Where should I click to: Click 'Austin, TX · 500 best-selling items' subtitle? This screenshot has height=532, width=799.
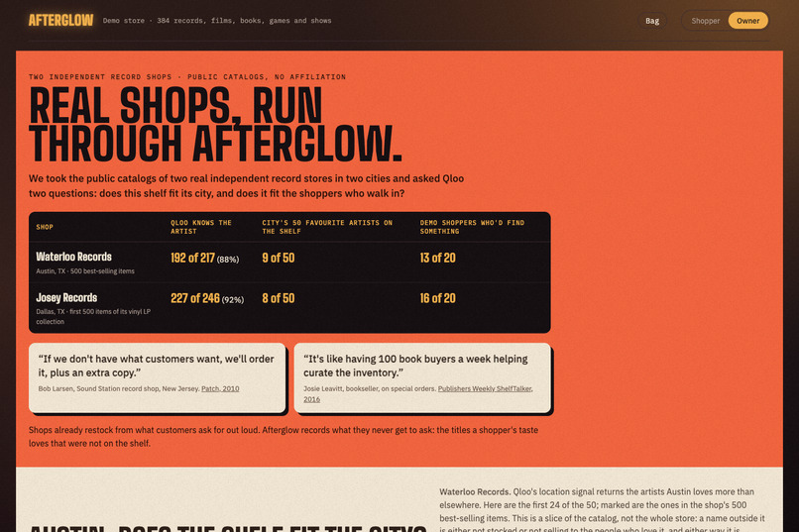click(x=85, y=271)
